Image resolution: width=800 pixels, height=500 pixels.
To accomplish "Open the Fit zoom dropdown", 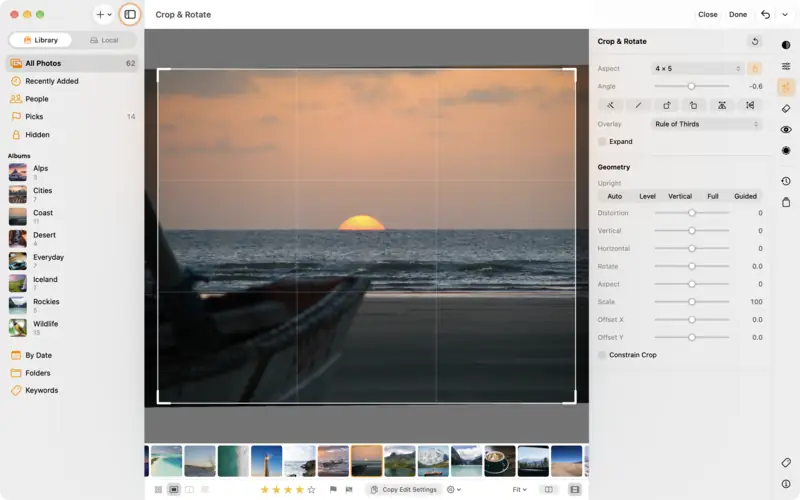I will tap(519, 490).
